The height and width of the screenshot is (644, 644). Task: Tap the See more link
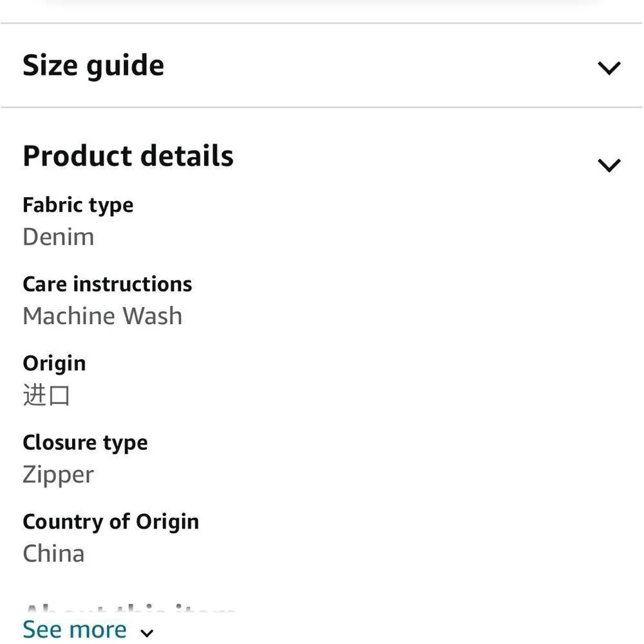(75, 629)
